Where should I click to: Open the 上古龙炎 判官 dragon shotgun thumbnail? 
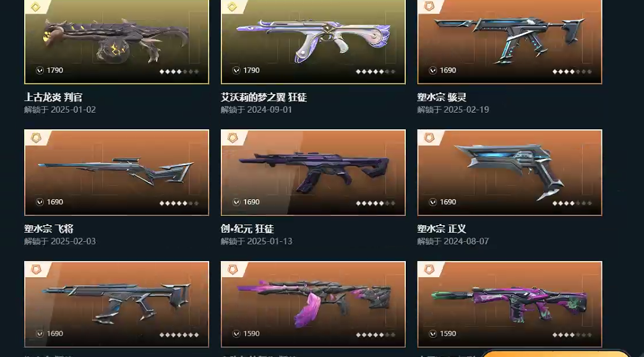pos(117,41)
